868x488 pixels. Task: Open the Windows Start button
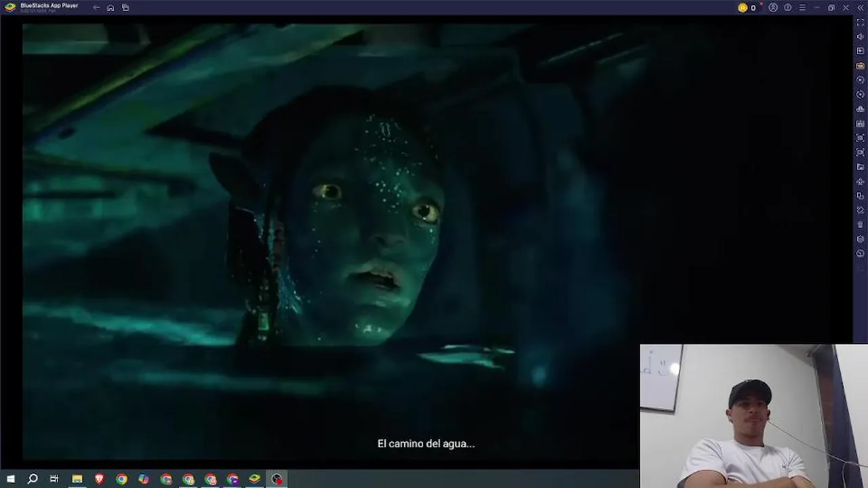11,479
